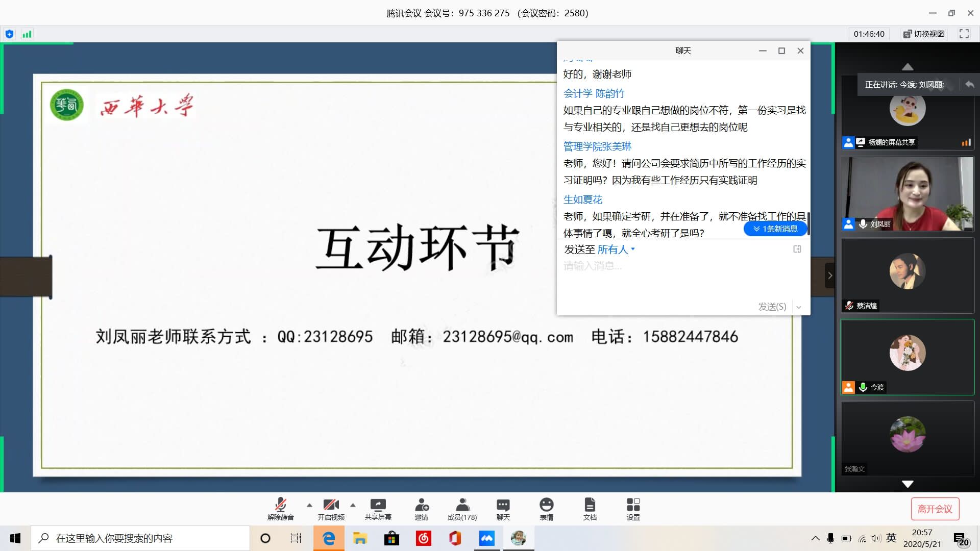Open the Invite (邀请) icon
This screenshot has height=551, width=980.
click(x=422, y=505)
